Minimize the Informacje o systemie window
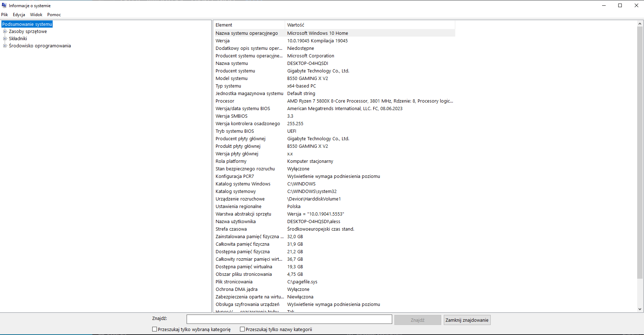Screen dimensions: 644x335 (604, 5)
